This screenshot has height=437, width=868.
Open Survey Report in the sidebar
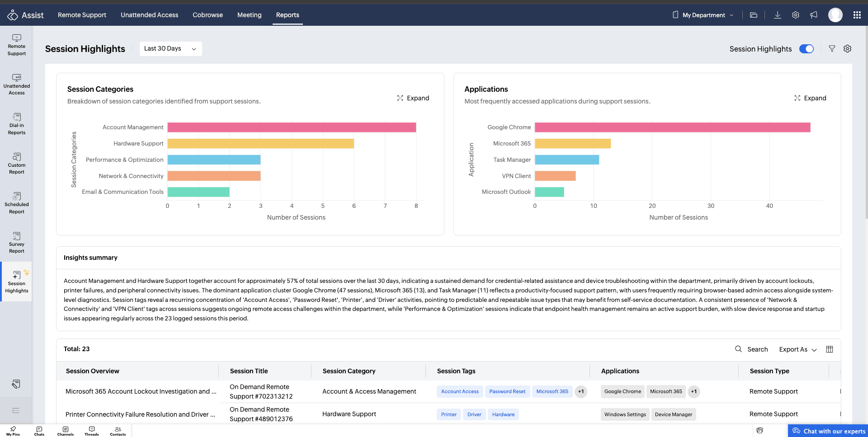tap(17, 243)
